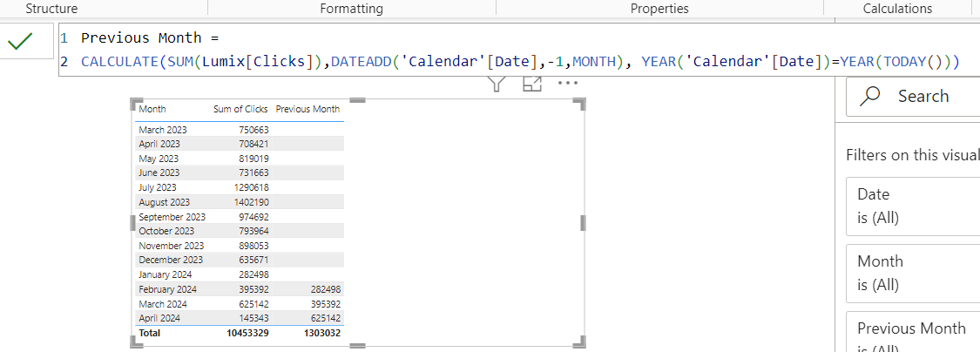Click in the Search filters field

click(913, 97)
